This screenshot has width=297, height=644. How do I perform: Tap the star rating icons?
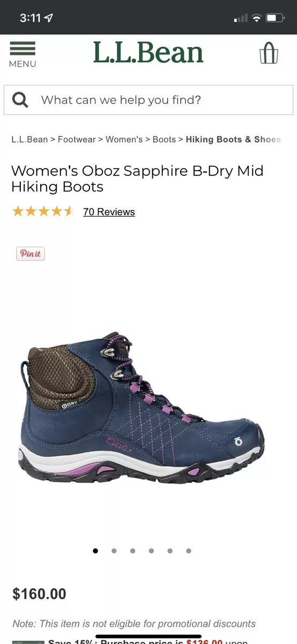[x=42, y=211]
